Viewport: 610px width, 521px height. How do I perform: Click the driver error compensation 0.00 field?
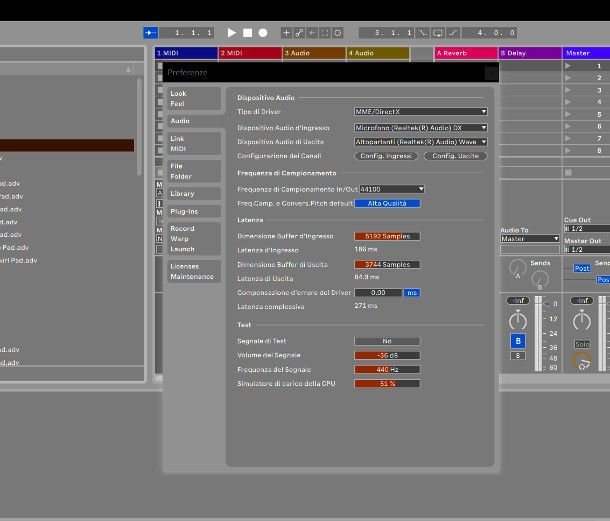[x=378, y=293]
